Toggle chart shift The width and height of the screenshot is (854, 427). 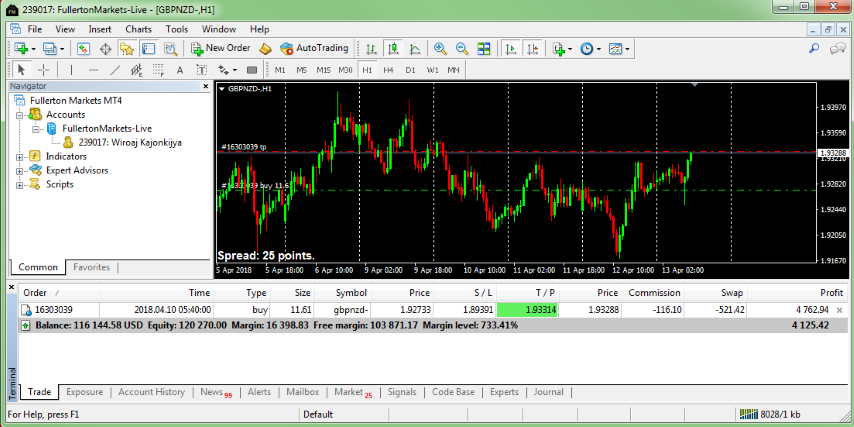point(533,48)
